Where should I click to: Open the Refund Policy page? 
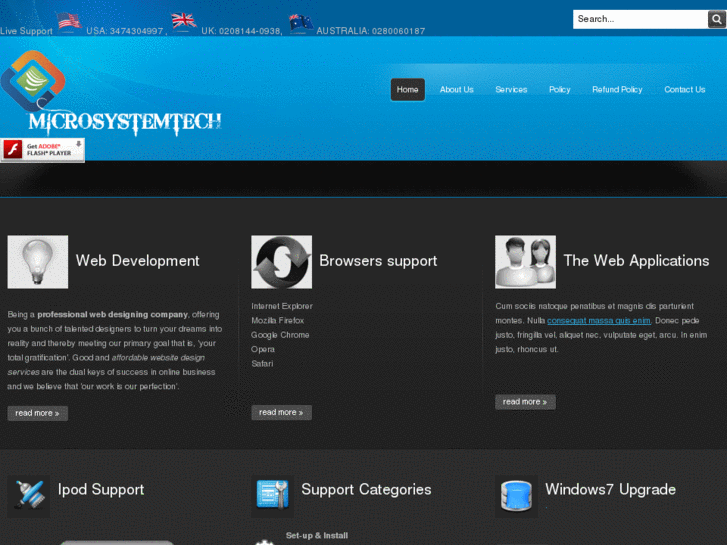[x=617, y=90]
